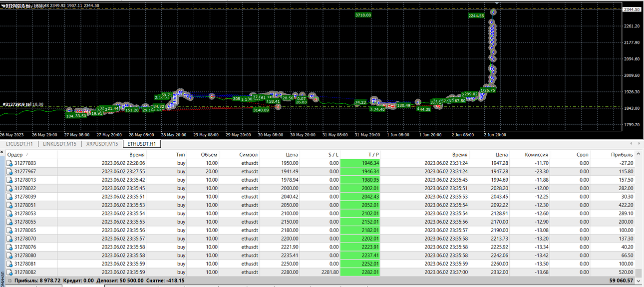Viewport: 644px width, 287px height.
Task: Open the LINKUSDT,M15 chart tab
Action: point(60,144)
